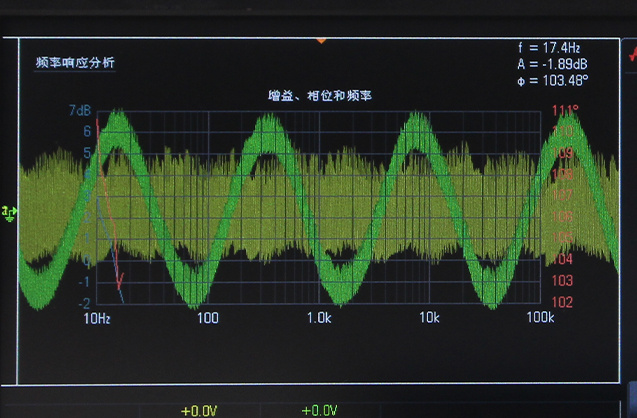Select the channel 1 ground level indicator

[9, 213]
